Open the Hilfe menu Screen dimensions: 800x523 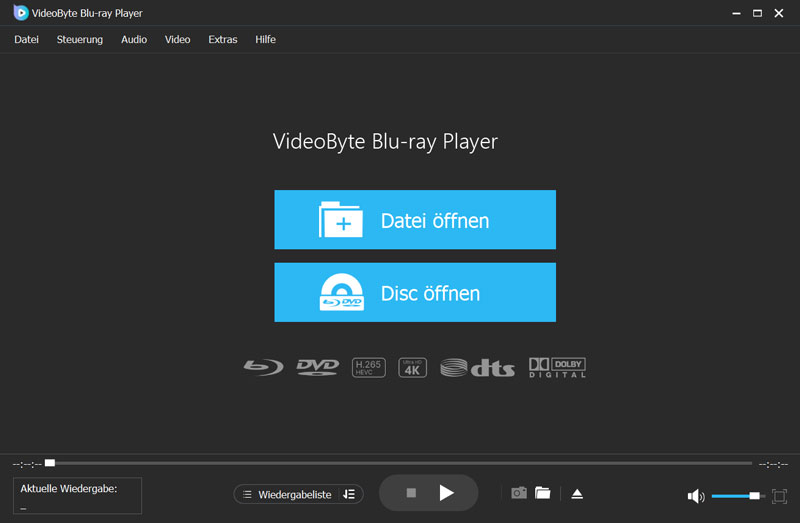point(265,40)
